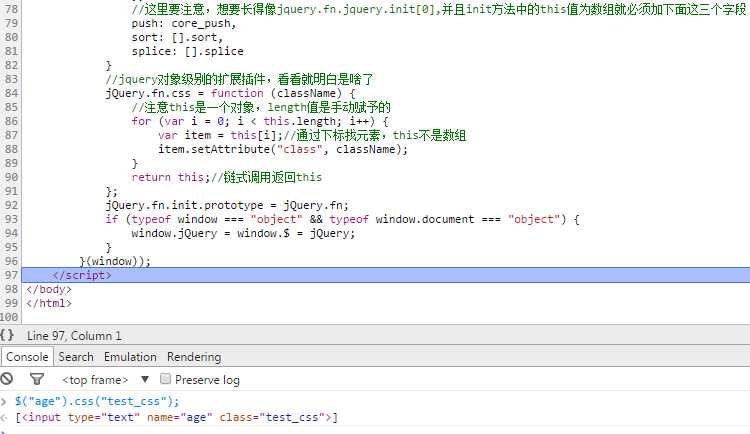Click the console command $("age").css("test_css")
750x434 pixels.
coord(97,401)
